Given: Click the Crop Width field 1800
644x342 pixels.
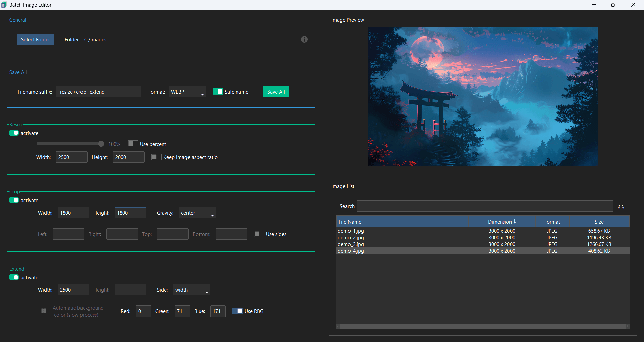Looking at the screenshot, I should coord(73,213).
